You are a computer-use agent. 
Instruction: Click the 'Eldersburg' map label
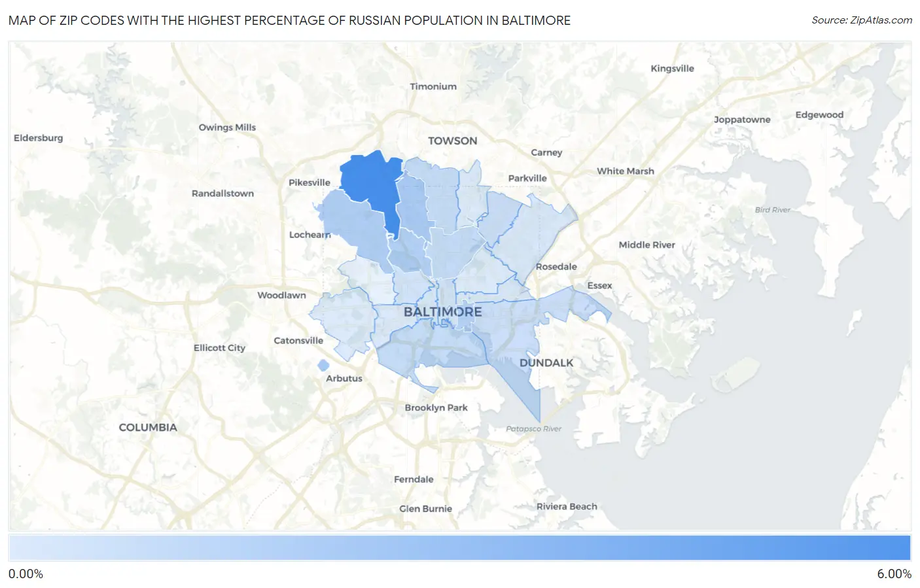(x=39, y=138)
